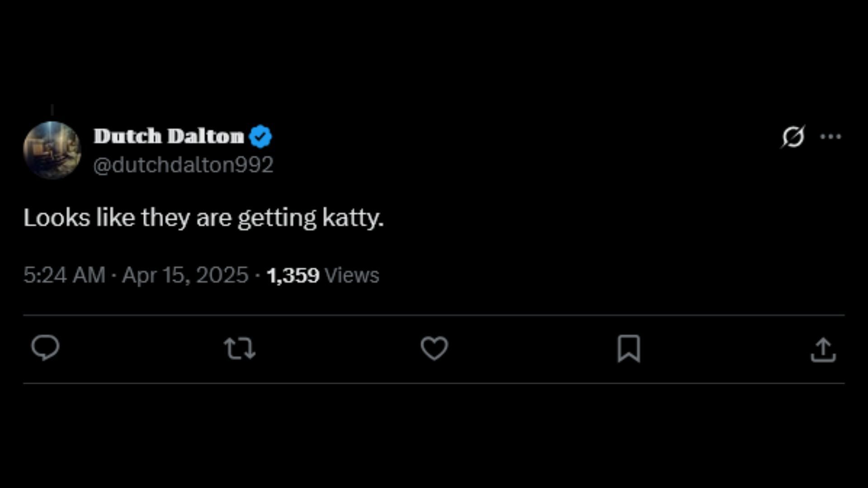Image resolution: width=868 pixels, height=488 pixels.
Task: Click the 1,359 view count number
Action: [x=292, y=275]
